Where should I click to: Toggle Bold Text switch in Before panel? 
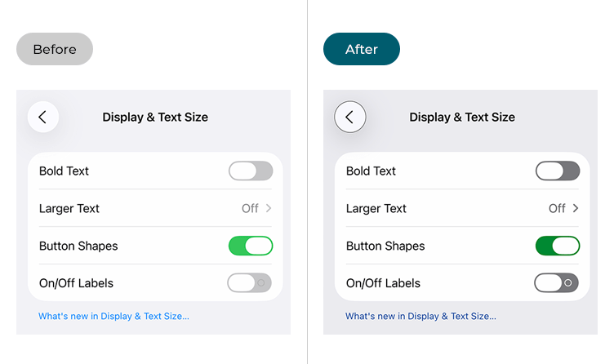click(250, 171)
